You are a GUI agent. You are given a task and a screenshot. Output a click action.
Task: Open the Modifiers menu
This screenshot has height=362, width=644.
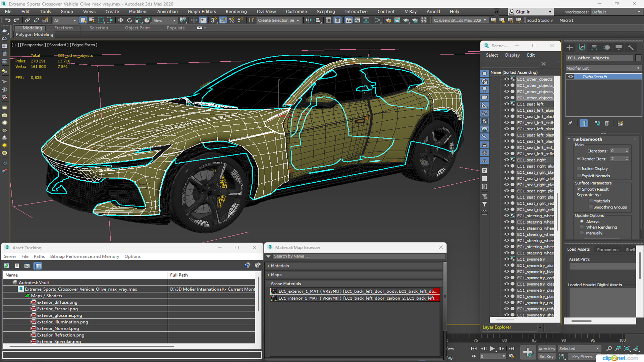[138, 11]
